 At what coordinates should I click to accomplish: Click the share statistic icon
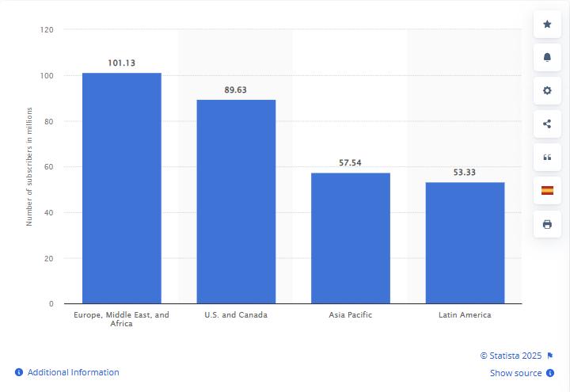click(x=547, y=124)
